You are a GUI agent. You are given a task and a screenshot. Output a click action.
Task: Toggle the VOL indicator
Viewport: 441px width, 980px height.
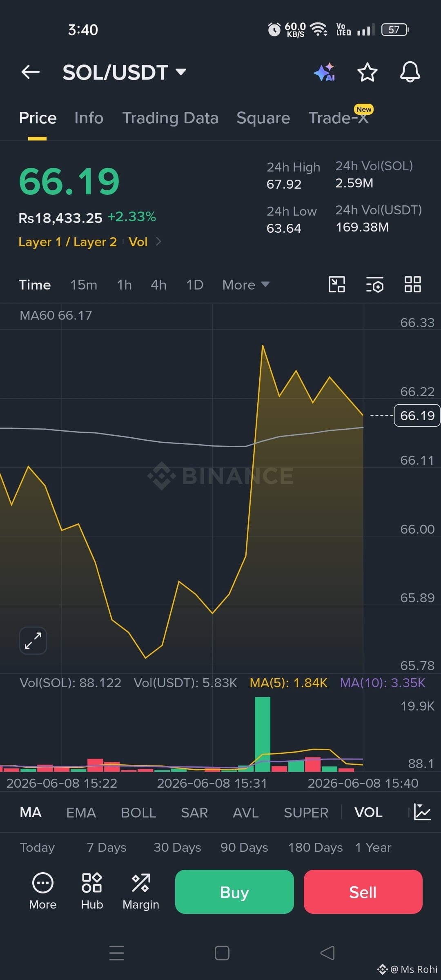pyautogui.click(x=368, y=813)
